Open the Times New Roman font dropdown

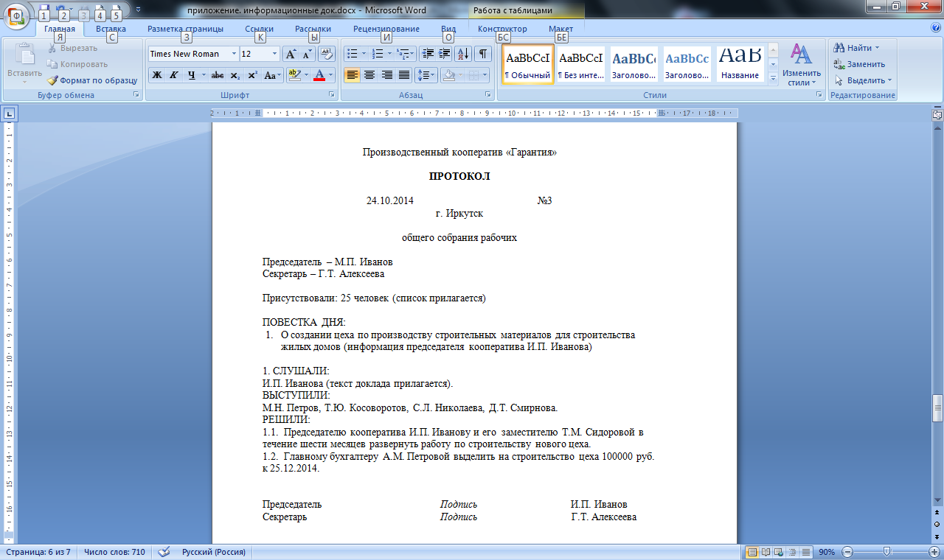point(234,54)
